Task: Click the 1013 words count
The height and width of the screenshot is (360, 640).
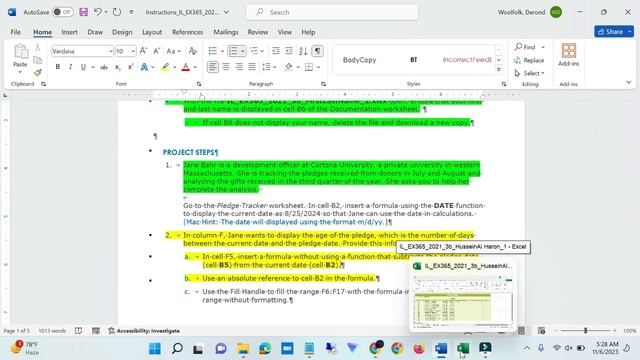Action: (x=52, y=331)
